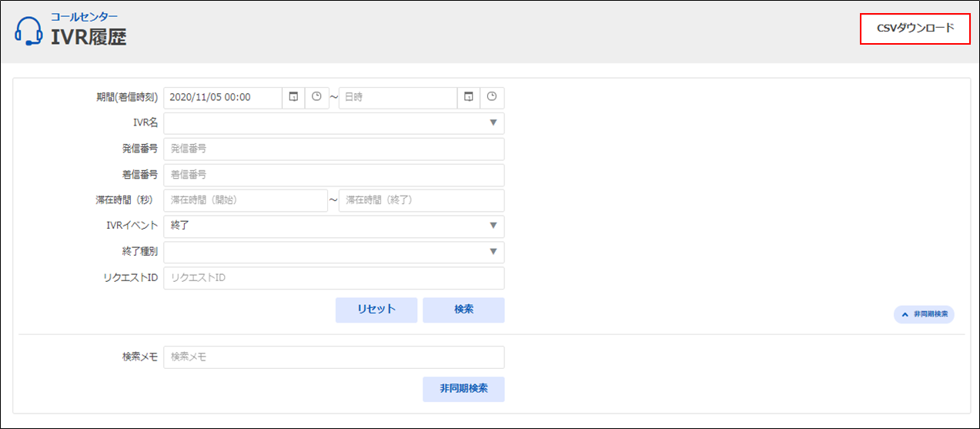Focus the 発信番号 input field

pyautogui.click(x=333, y=149)
